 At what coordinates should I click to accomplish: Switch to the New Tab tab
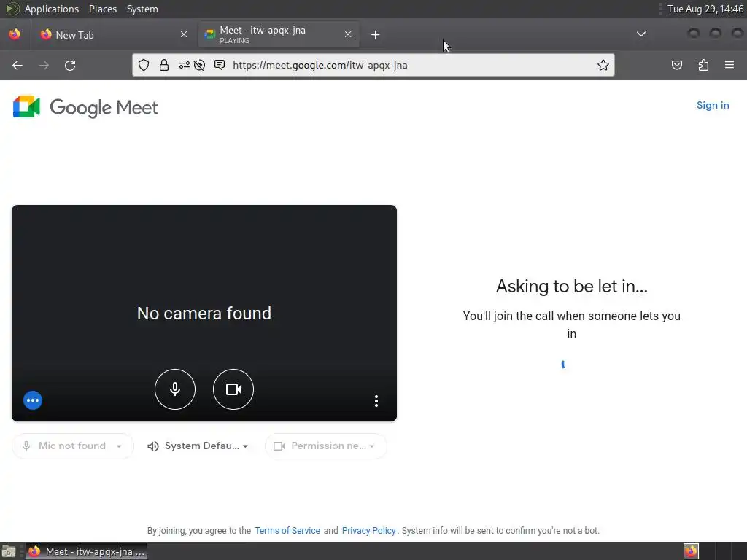[x=113, y=35]
